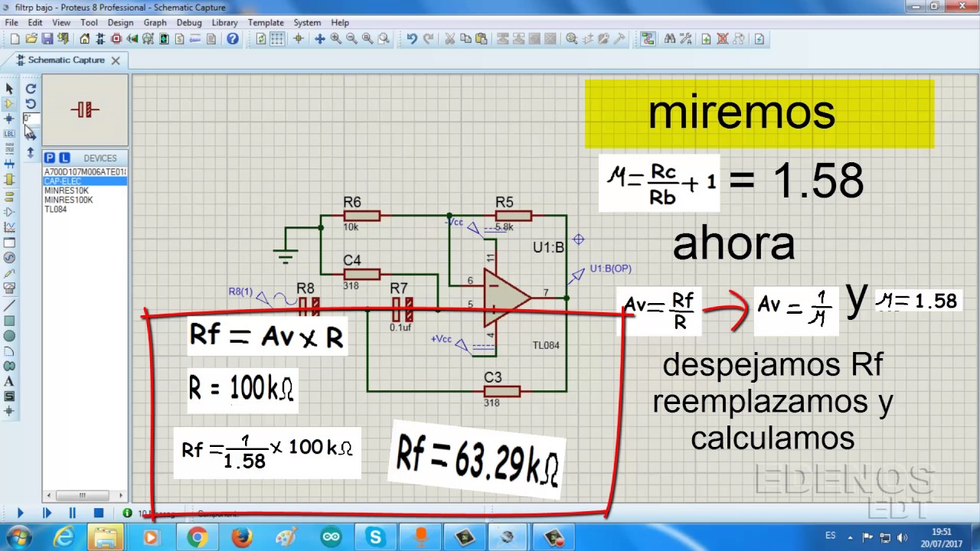
Task: Select the Component Mode tool
Action: pos(9,103)
